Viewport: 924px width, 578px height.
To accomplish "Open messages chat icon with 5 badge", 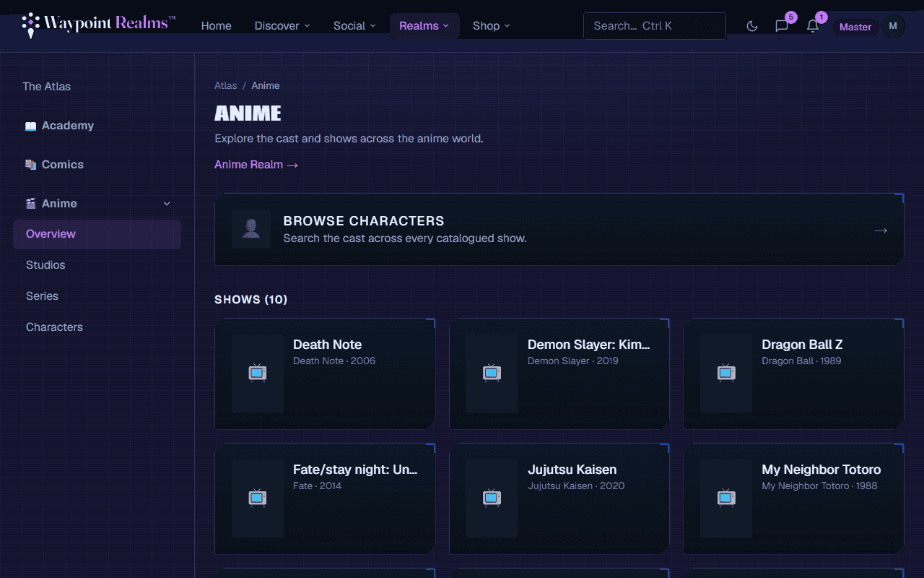I will 782,26.
